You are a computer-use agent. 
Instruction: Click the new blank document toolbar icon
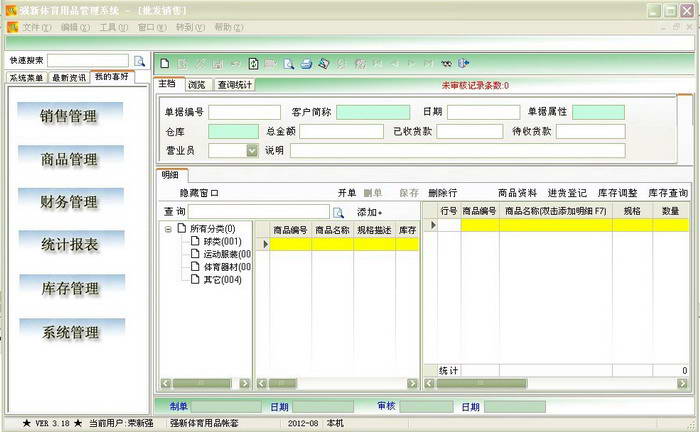click(165, 63)
